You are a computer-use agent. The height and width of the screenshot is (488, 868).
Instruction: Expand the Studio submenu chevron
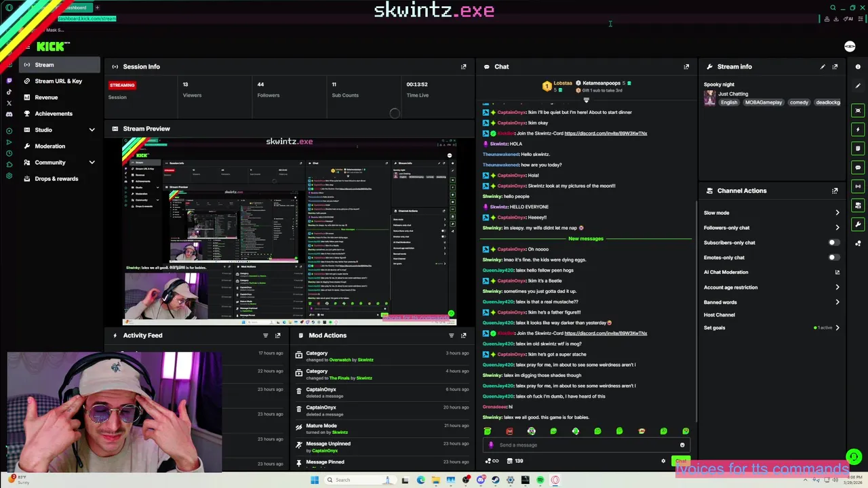click(x=92, y=130)
